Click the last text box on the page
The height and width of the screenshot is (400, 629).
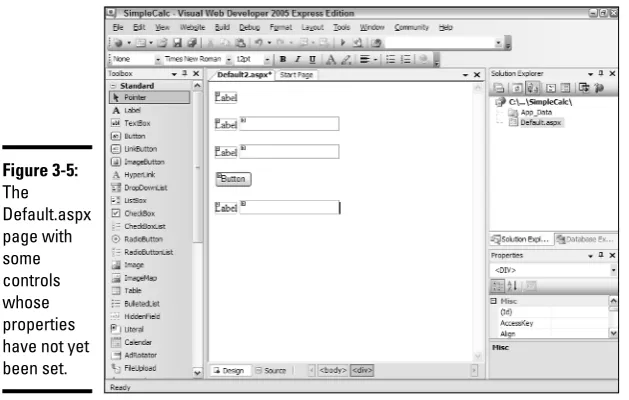[x=289, y=207]
